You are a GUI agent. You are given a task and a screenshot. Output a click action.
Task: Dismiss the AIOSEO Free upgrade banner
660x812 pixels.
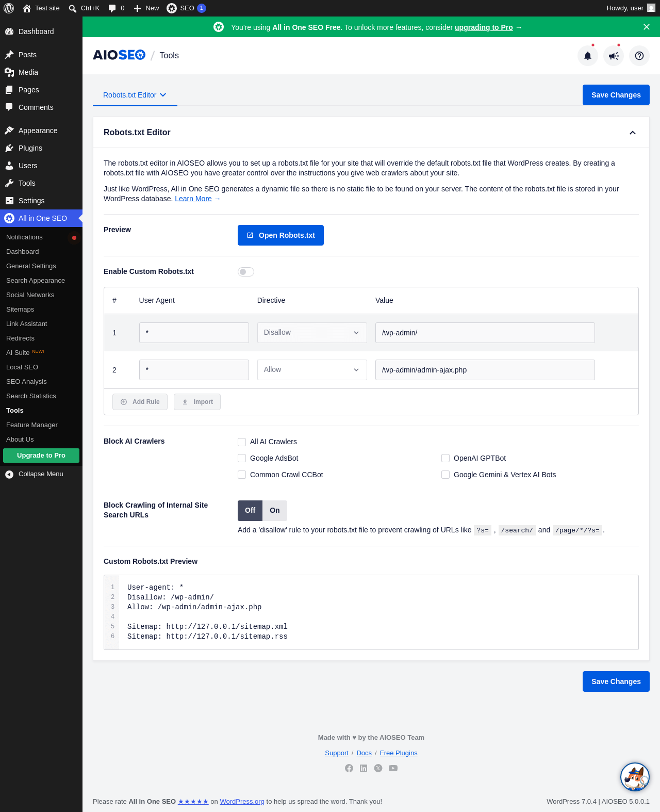647,27
